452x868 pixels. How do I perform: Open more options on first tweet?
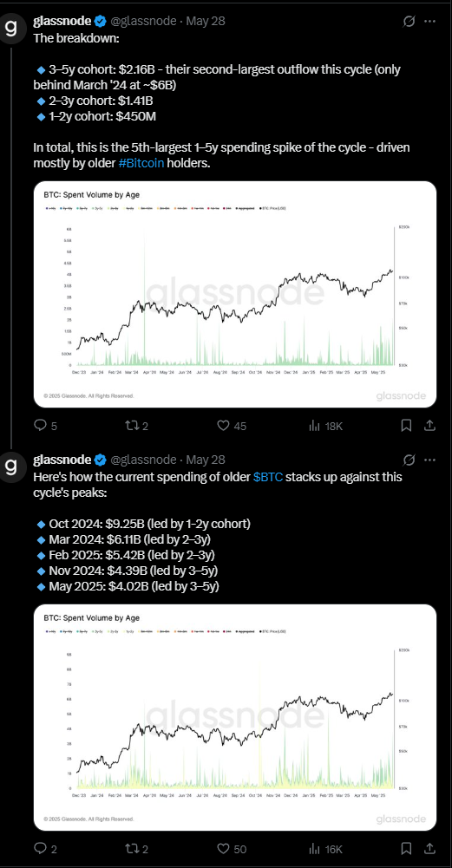429,21
